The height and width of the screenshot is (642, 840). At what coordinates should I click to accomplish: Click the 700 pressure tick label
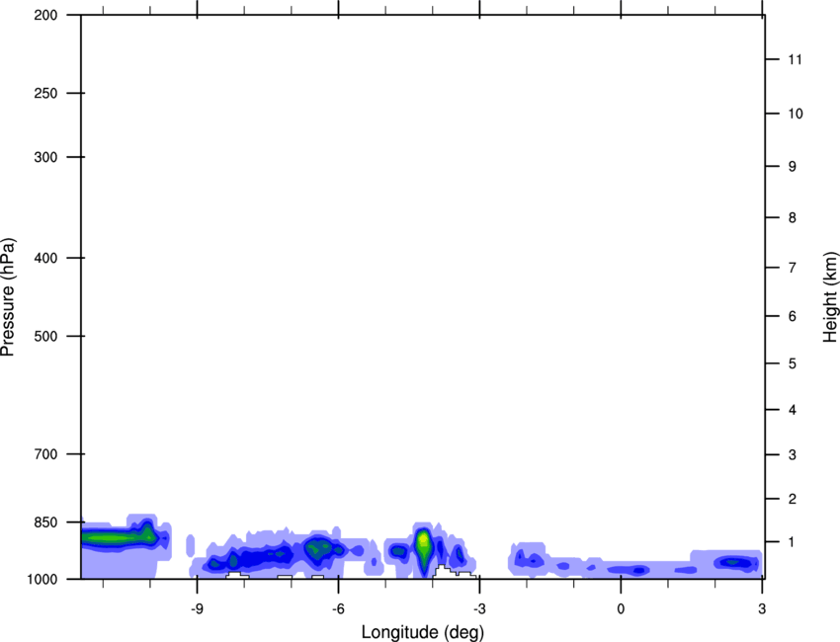[45, 453]
